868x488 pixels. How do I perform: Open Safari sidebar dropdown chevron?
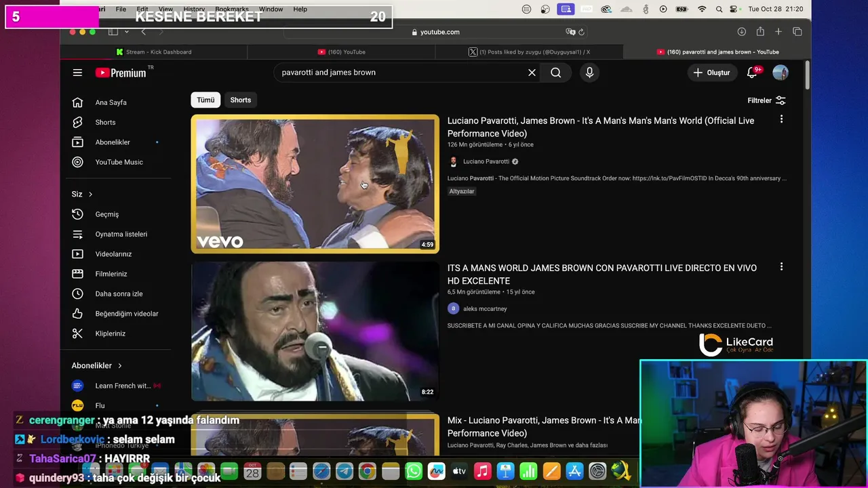[126, 32]
